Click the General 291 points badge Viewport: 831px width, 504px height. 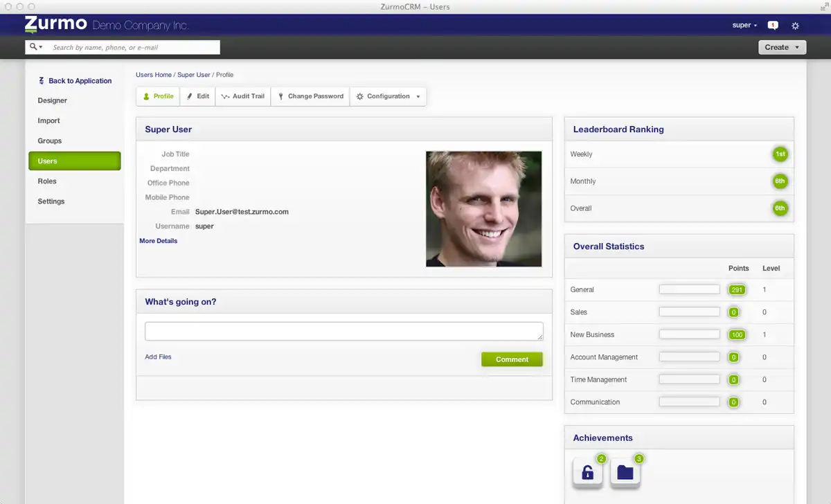coord(736,290)
